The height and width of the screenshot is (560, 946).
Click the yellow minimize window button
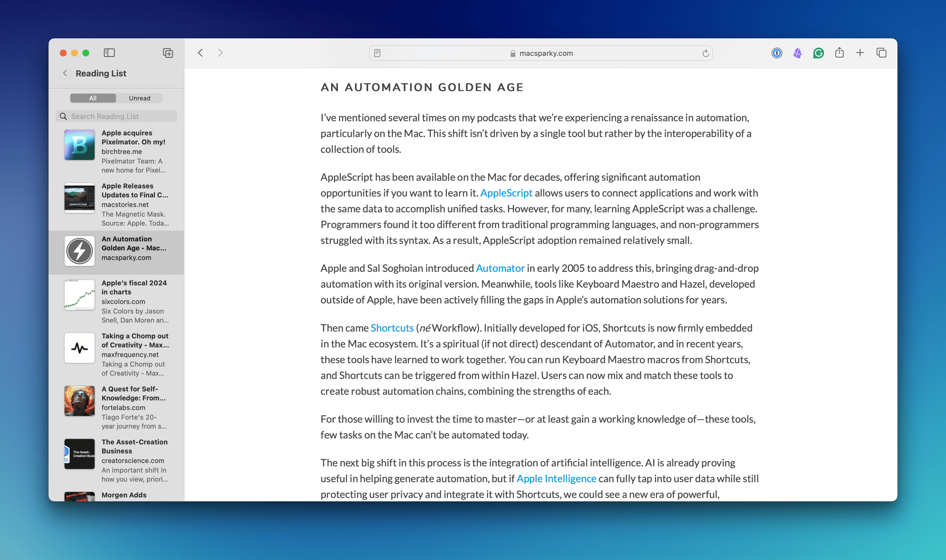(74, 53)
